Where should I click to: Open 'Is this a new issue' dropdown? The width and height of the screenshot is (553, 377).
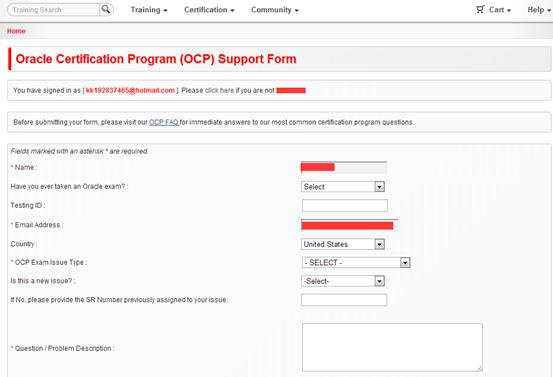343,281
